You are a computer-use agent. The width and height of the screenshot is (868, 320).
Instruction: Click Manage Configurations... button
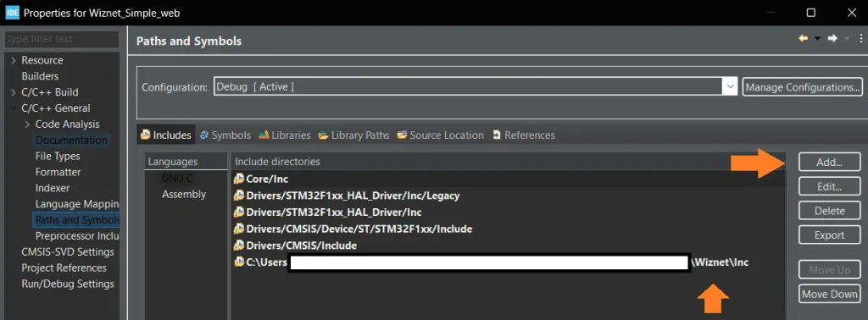(802, 86)
